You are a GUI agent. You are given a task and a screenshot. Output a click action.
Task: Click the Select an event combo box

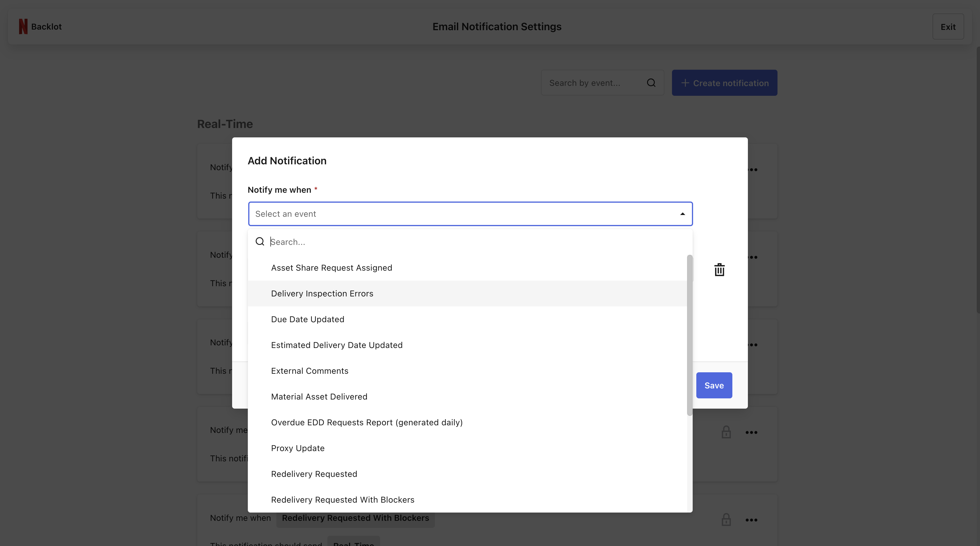pyautogui.click(x=470, y=214)
